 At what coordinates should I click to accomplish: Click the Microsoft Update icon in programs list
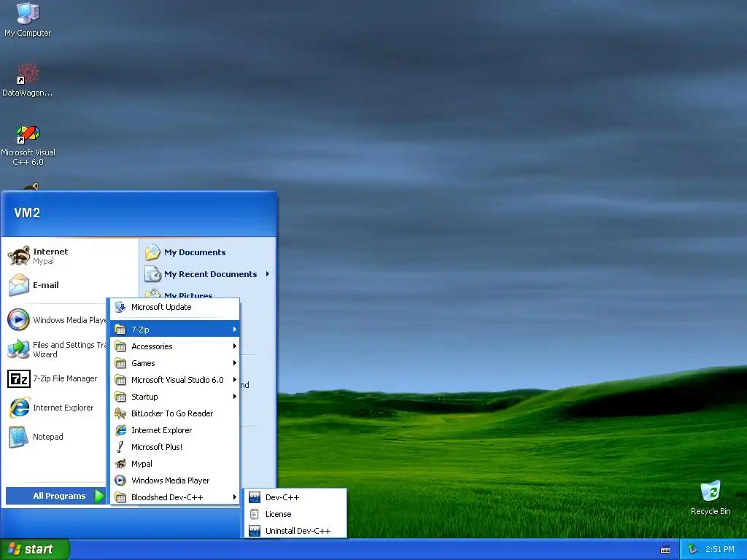coord(120,307)
